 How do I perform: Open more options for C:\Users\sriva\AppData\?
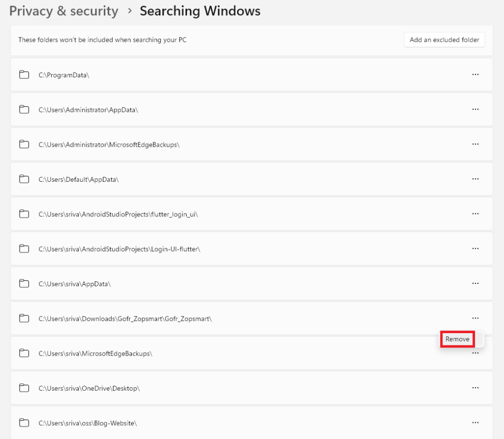click(475, 283)
